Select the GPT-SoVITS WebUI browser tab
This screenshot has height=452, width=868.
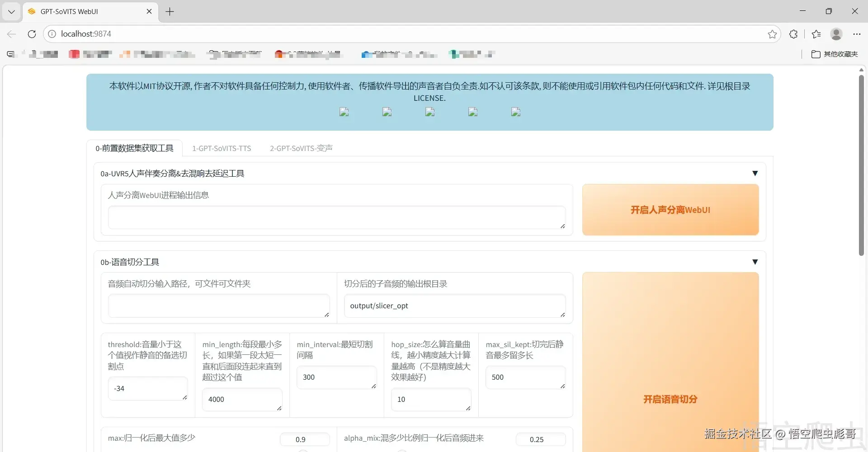click(x=90, y=12)
